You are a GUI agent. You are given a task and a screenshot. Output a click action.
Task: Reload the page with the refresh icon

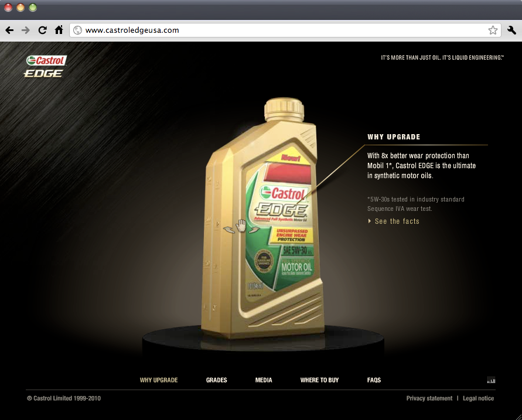point(42,30)
